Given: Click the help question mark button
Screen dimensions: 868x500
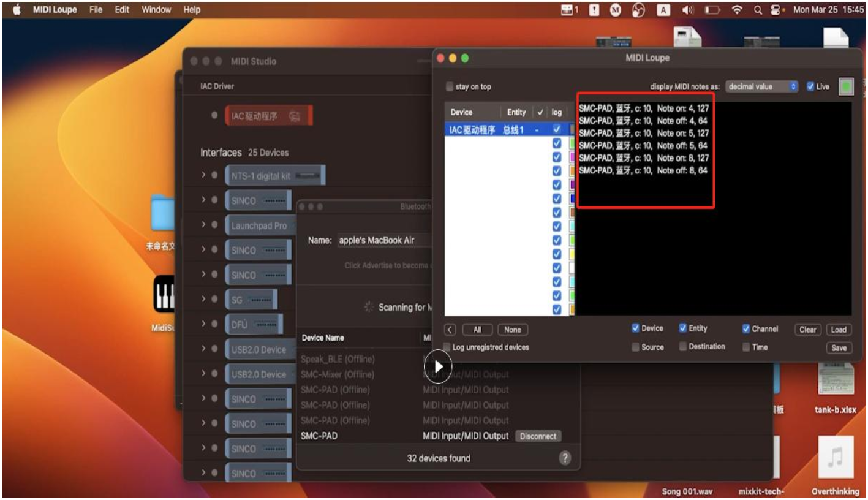Looking at the screenshot, I should click(565, 458).
